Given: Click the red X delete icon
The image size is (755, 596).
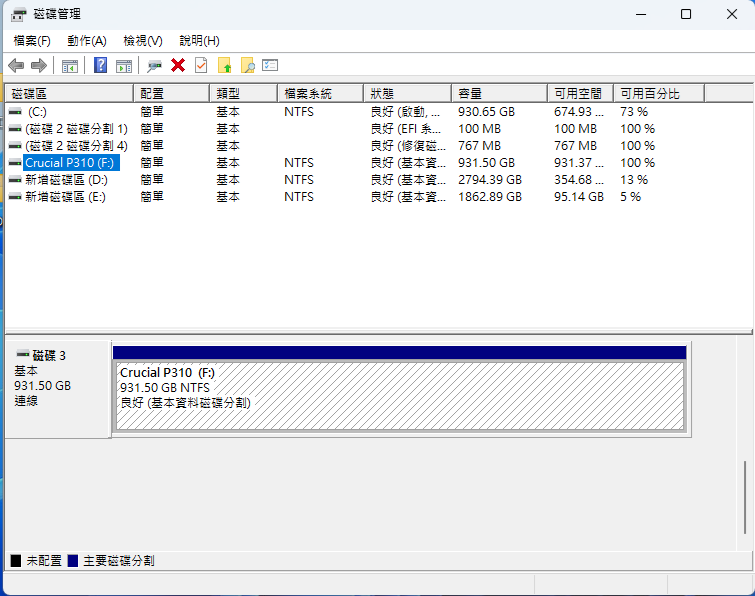Looking at the screenshot, I should coord(178,65).
